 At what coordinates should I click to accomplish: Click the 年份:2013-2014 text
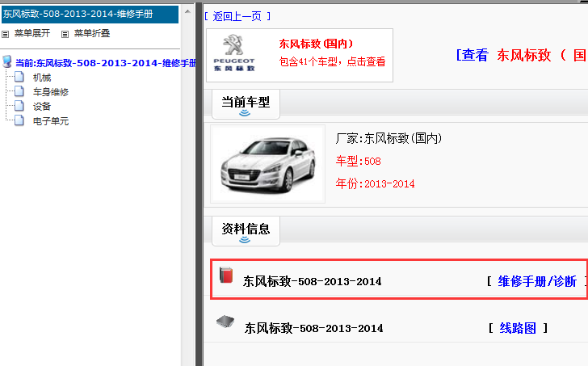[x=375, y=183]
